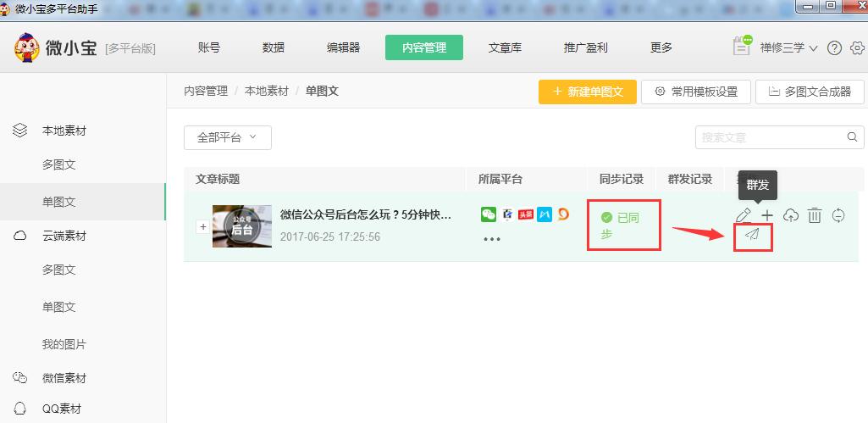Image resolution: width=868 pixels, height=423 pixels.
Task: Open the notification clipboard icon with green badge
Action: click(x=743, y=46)
